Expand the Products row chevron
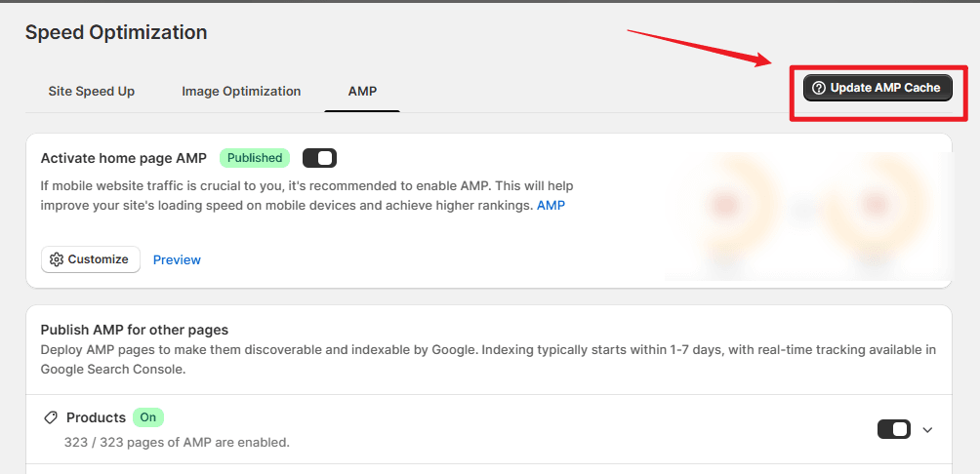 [x=927, y=430]
